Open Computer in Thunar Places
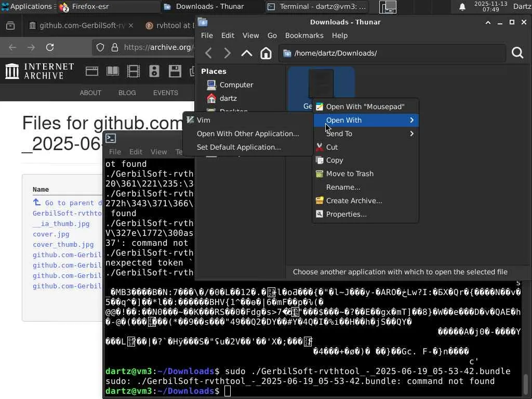This screenshot has height=399, width=532. [236, 85]
